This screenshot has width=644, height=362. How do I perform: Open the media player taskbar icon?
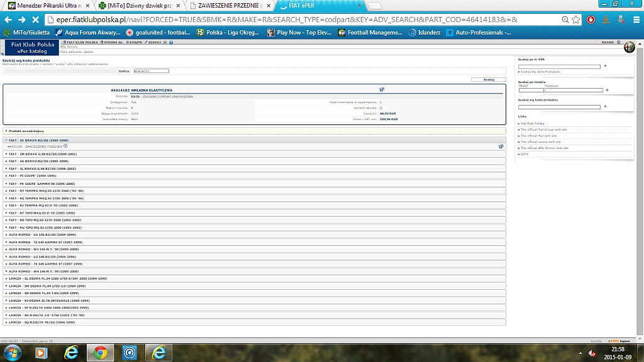[x=41, y=353]
